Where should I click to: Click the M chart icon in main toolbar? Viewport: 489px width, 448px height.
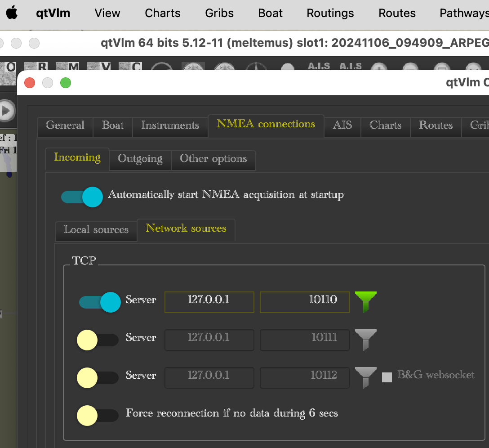(67, 66)
